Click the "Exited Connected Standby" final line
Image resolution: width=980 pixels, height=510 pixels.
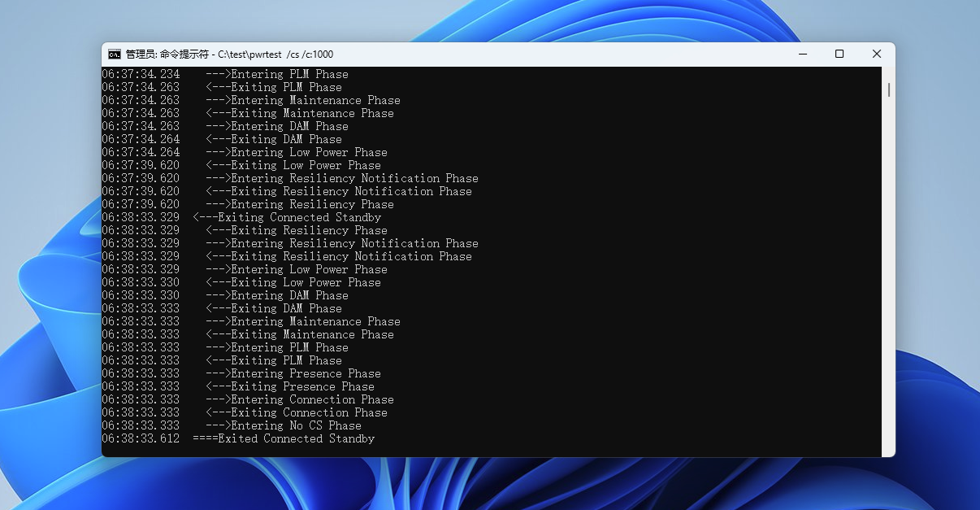[283, 438]
